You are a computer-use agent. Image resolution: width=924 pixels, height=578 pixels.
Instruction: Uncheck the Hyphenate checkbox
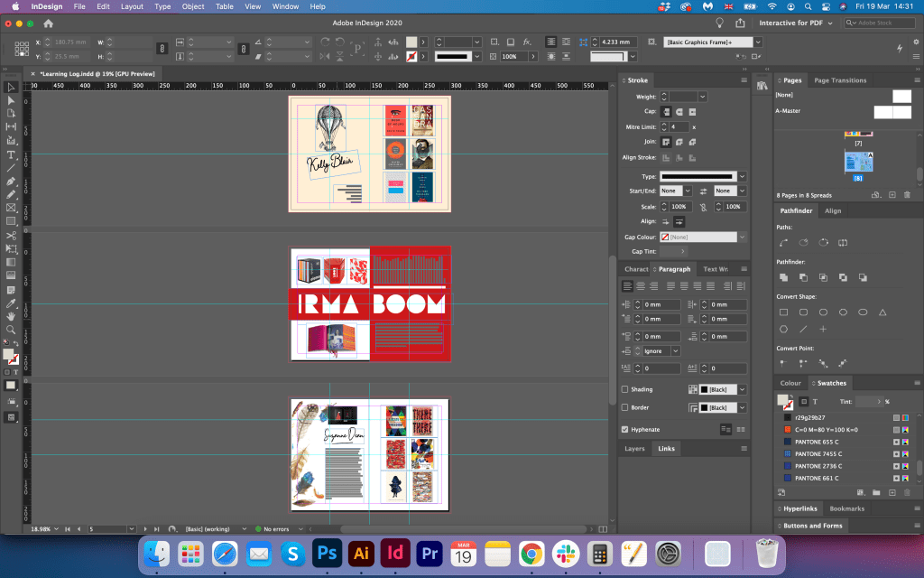(x=625, y=429)
